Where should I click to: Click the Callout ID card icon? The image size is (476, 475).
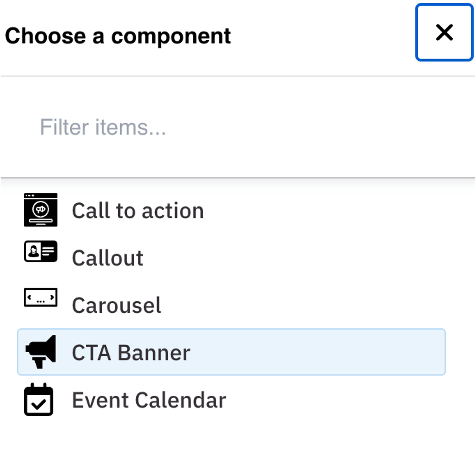pos(41,251)
